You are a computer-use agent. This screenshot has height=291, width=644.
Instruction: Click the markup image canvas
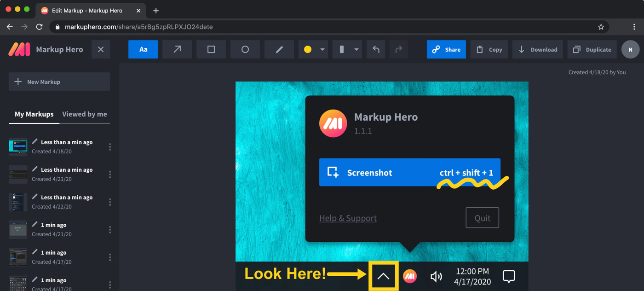point(382,186)
